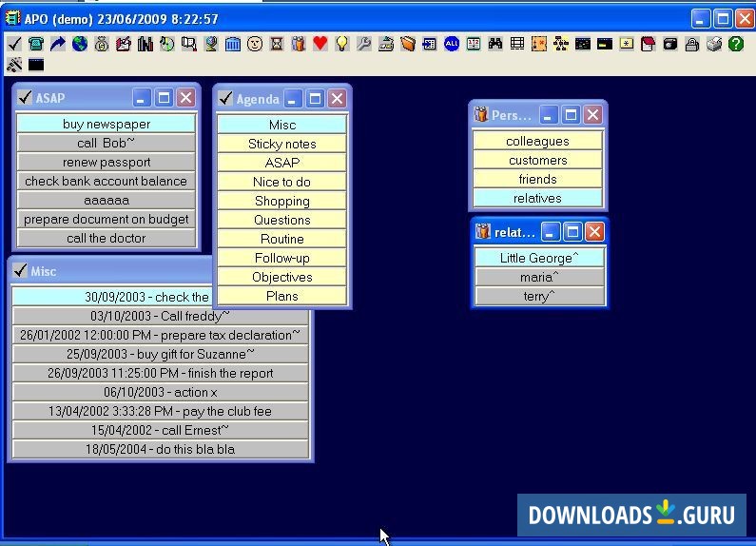Open help with green question mark icon
Screen dimensions: 756x546
click(x=735, y=44)
